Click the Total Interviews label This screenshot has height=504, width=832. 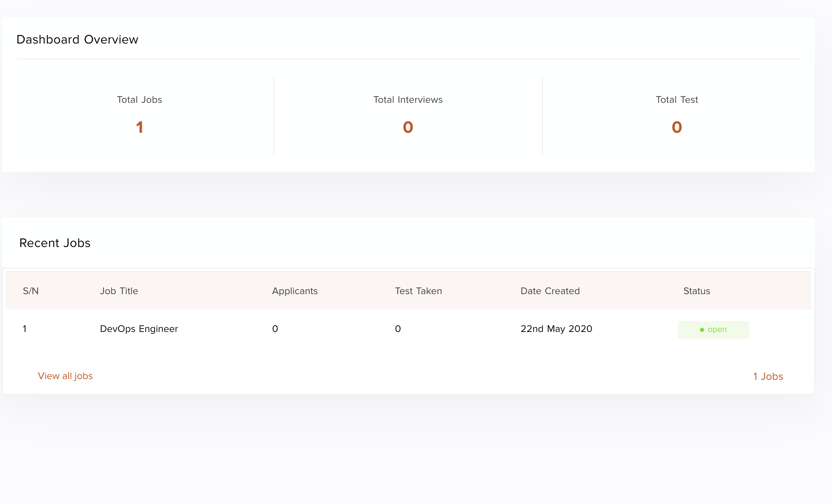point(408,100)
